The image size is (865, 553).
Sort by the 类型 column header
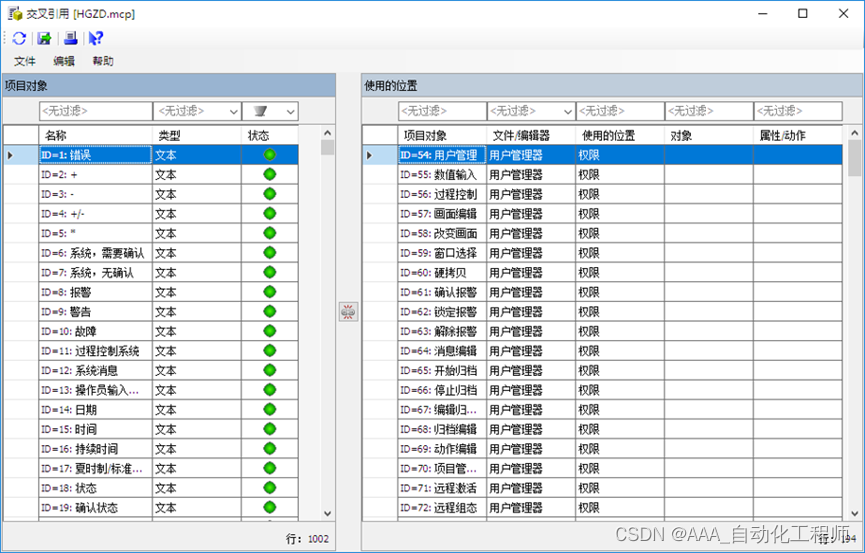coord(197,135)
